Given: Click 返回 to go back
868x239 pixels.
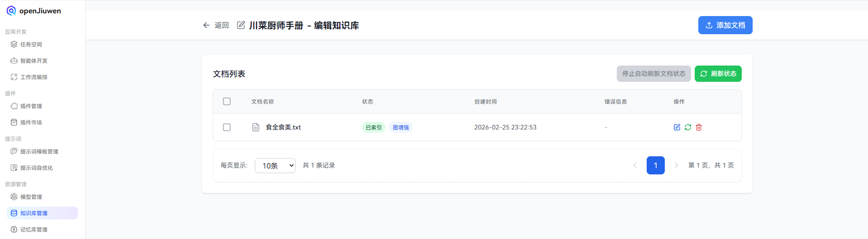Looking at the screenshot, I should click(x=216, y=25).
